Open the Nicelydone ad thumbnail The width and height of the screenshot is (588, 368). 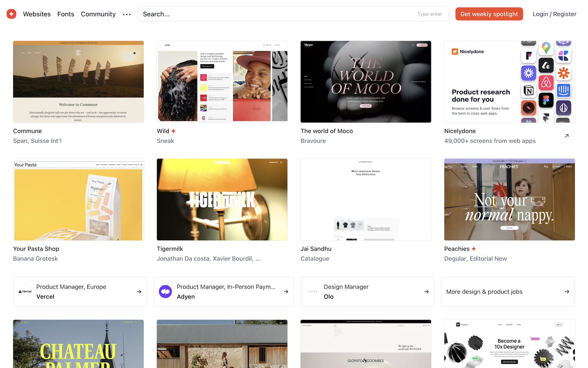coord(510,82)
